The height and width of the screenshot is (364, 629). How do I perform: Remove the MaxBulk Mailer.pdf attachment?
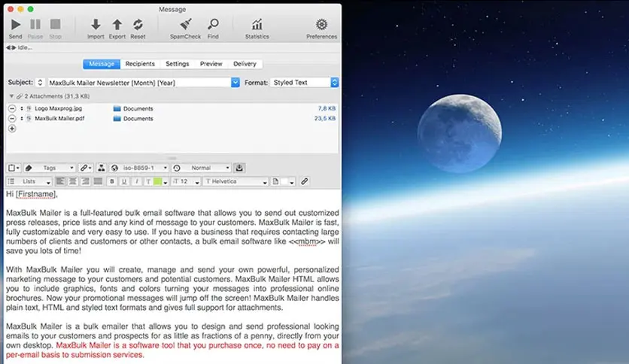[12, 118]
